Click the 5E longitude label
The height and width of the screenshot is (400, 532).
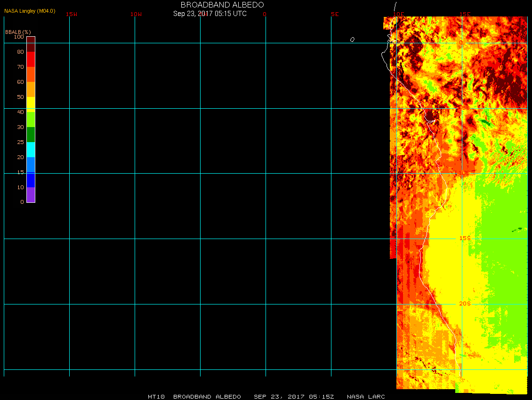(x=335, y=14)
